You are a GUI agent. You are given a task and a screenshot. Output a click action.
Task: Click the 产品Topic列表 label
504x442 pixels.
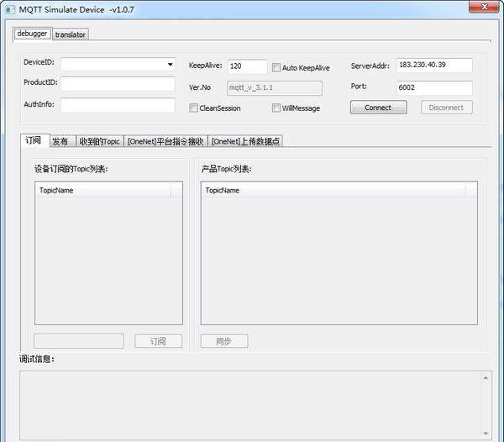click(226, 169)
